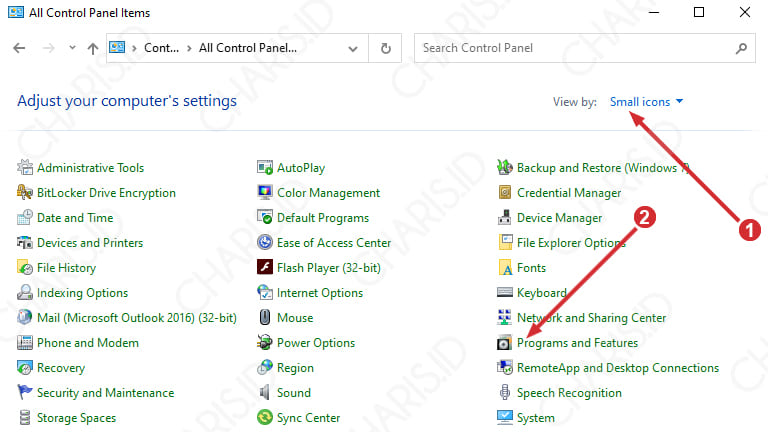Click the search magnifier icon

pos(741,48)
